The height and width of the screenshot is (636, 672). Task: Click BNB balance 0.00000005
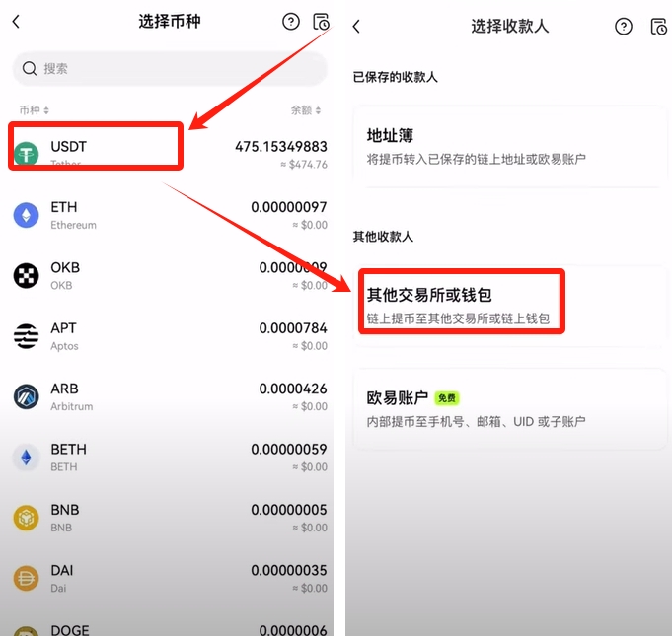pyautogui.click(x=289, y=510)
